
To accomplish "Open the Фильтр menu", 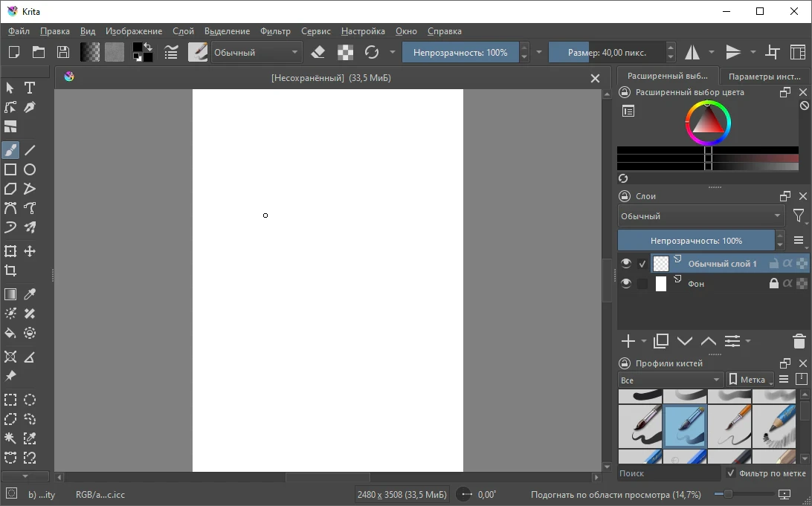I will point(275,31).
